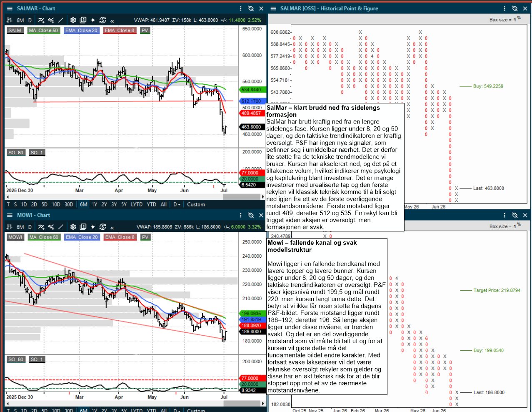Select LYTD range in SALMAR time range bar
Image resolution: width=532 pixels, height=412 pixels.
[137, 204]
